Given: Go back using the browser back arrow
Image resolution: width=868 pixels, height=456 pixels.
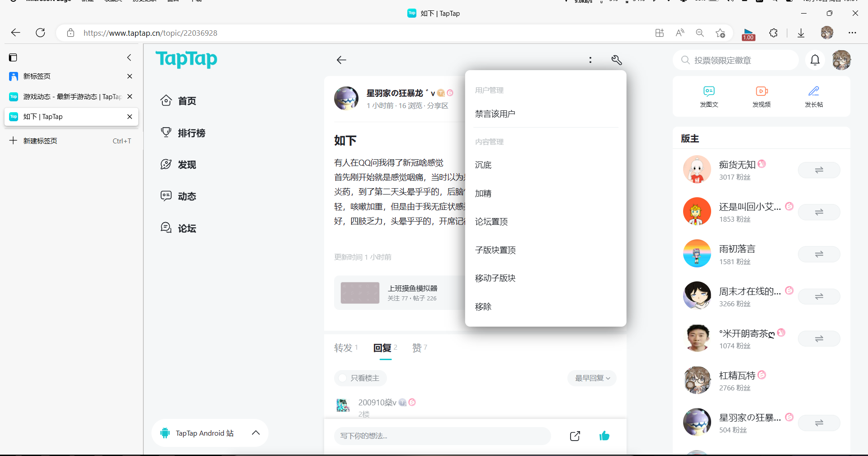Looking at the screenshot, I should [x=16, y=33].
